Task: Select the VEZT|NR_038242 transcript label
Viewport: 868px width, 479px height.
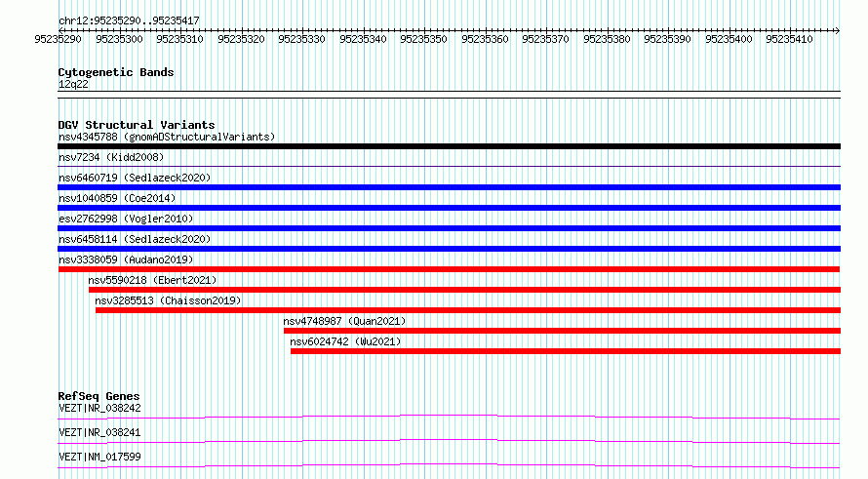Action: point(99,408)
